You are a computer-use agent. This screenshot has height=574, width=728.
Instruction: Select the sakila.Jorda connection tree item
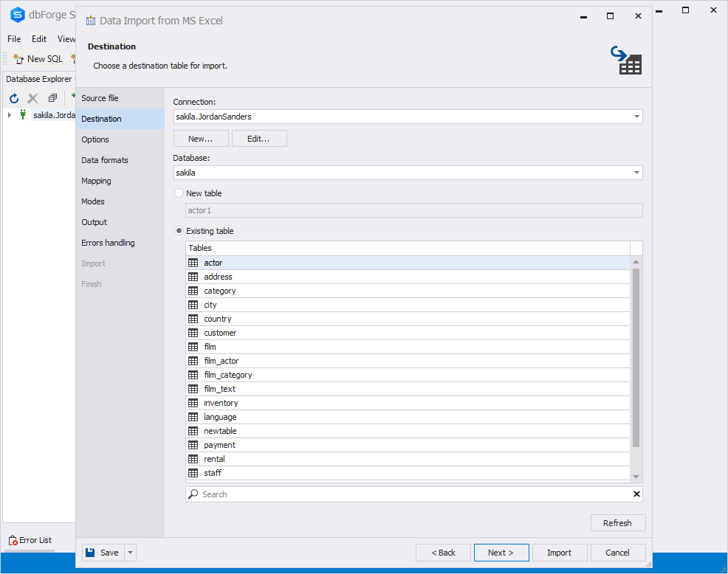pyautogui.click(x=54, y=114)
